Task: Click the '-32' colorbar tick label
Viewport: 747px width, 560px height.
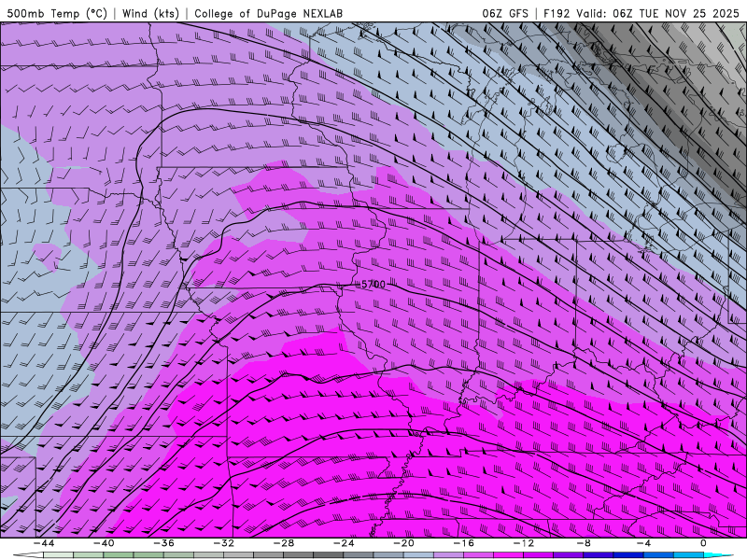Action: pyautogui.click(x=224, y=543)
